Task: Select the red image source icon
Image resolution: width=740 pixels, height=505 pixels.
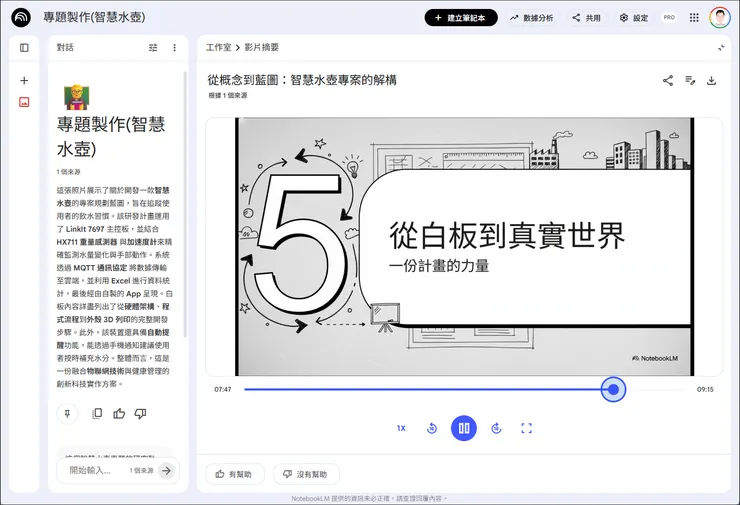Action: [x=24, y=102]
